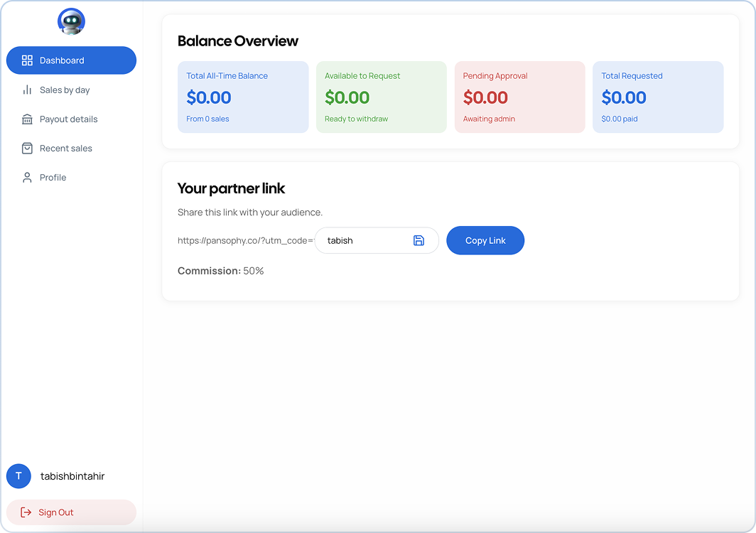The width and height of the screenshot is (756, 533).
Task: Open the Sales by day menu label
Action: click(65, 90)
